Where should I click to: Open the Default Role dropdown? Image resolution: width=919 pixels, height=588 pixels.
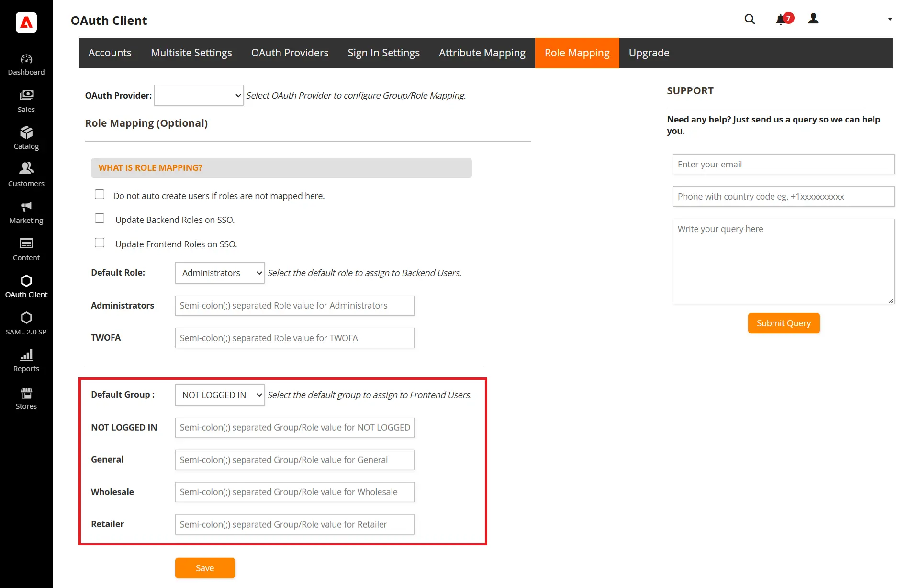[x=220, y=273]
